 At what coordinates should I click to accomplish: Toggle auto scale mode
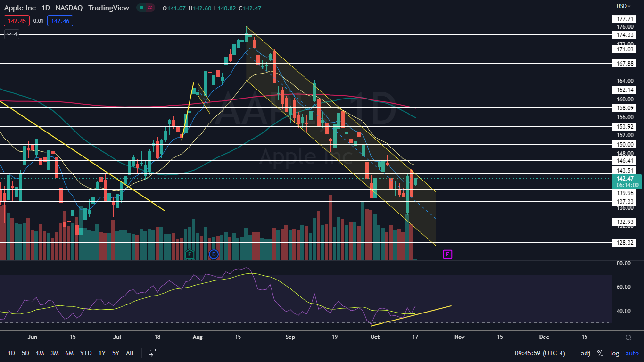tap(632, 353)
